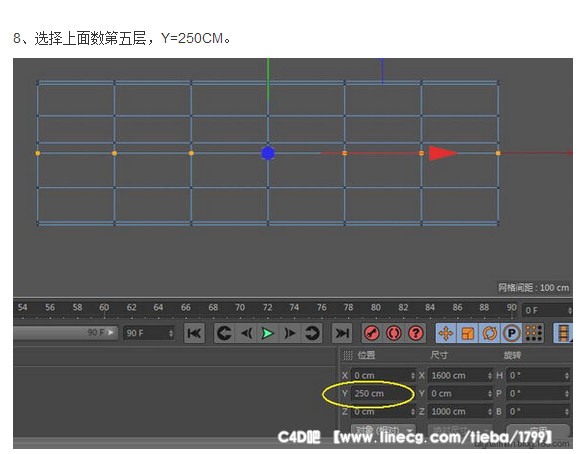Viewport: 578px width, 454px height.
Task: Click the stepper arrows of size Z 1000 cm
Action: pyautogui.click(x=490, y=411)
